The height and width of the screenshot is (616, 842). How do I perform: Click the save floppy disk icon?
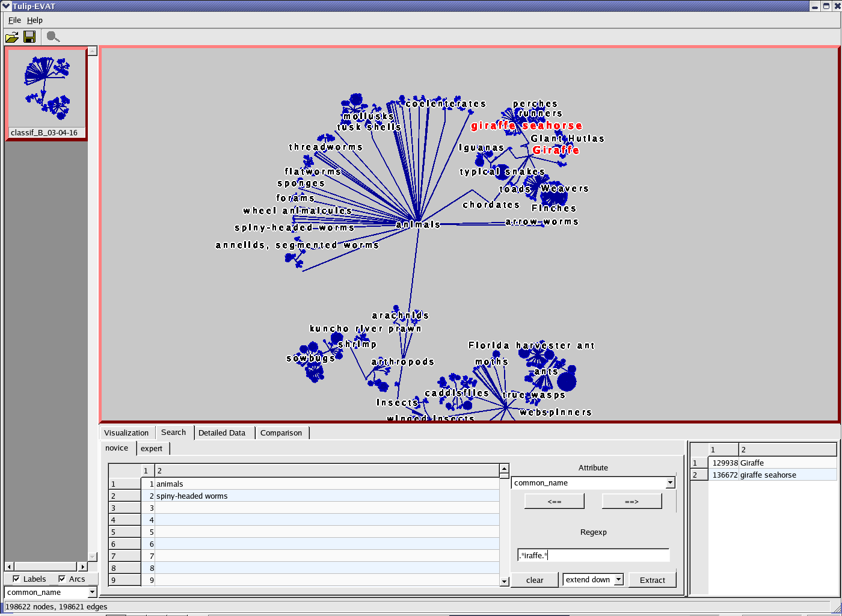click(x=29, y=37)
